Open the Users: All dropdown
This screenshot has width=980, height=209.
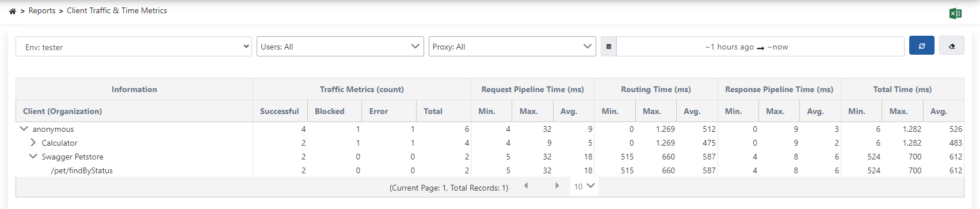(x=340, y=47)
